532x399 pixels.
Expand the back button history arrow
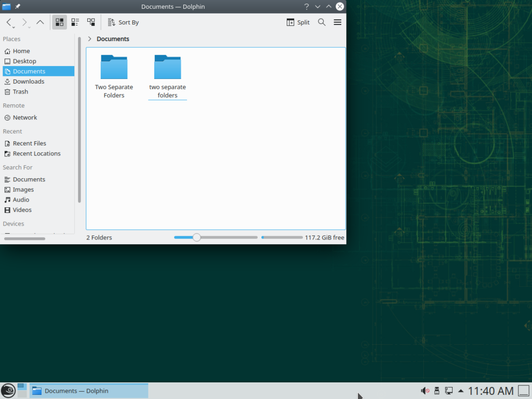pyautogui.click(x=14, y=27)
